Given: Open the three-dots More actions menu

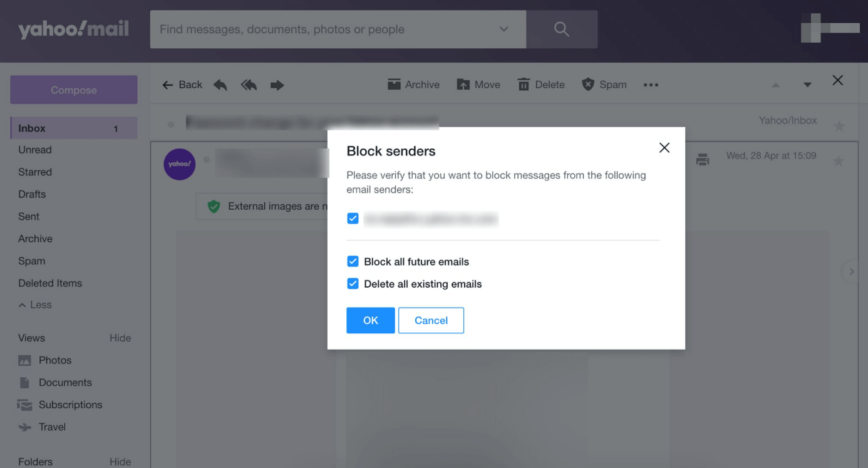Looking at the screenshot, I should pos(651,85).
